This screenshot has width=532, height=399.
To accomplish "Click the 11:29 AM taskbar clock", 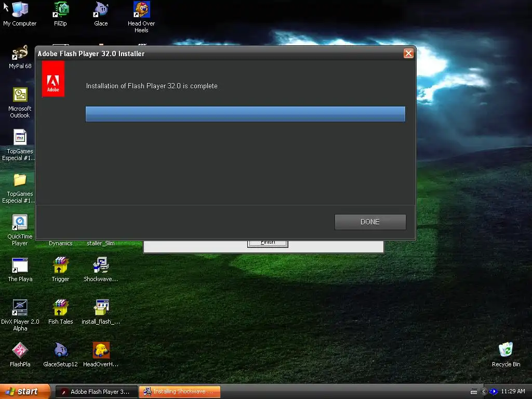I will [x=513, y=392].
